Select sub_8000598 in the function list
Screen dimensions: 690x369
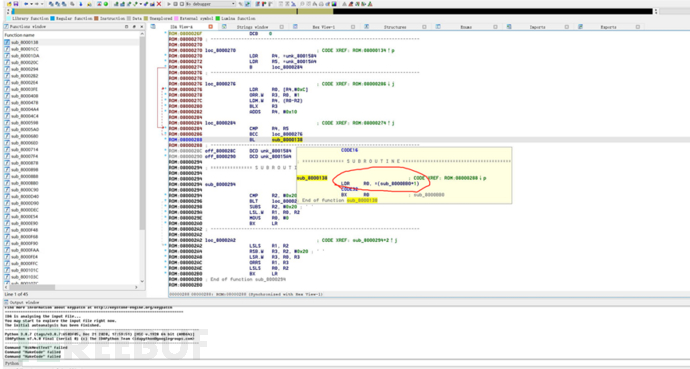pos(72,123)
